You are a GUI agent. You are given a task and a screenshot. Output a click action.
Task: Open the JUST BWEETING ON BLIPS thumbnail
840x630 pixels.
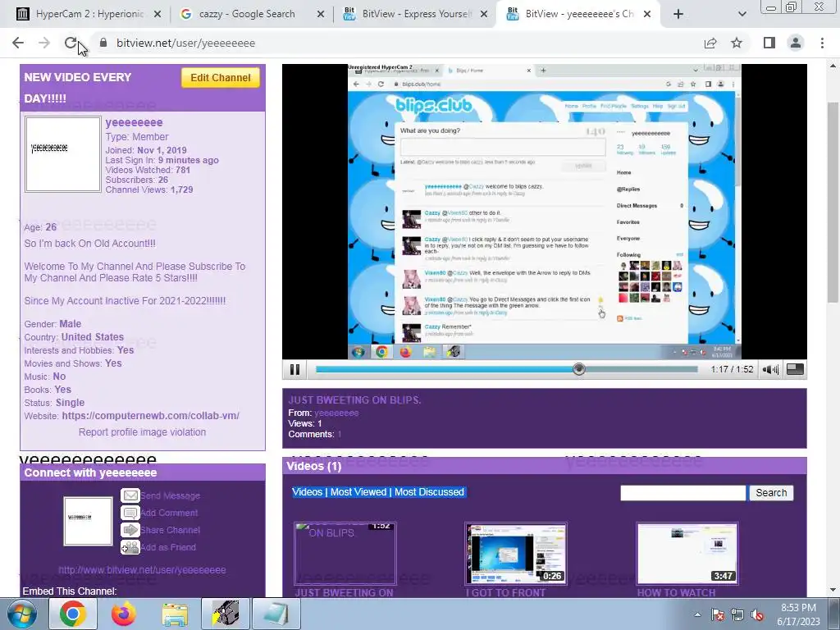(x=345, y=554)
